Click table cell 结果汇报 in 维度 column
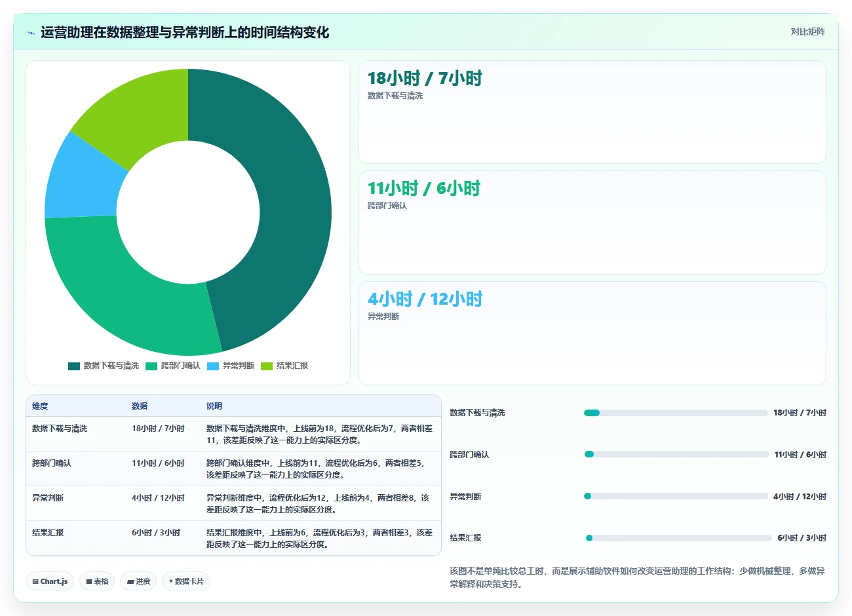 click(48, 533)
